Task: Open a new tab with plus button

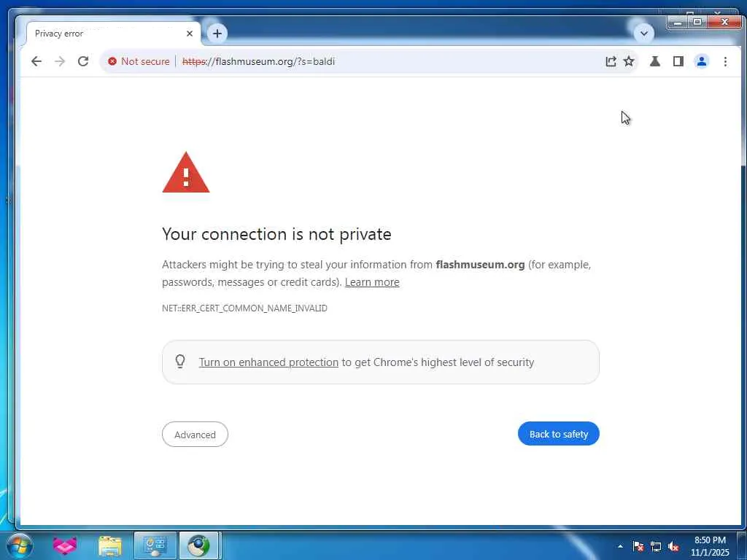Action: [x=217, y=34]
